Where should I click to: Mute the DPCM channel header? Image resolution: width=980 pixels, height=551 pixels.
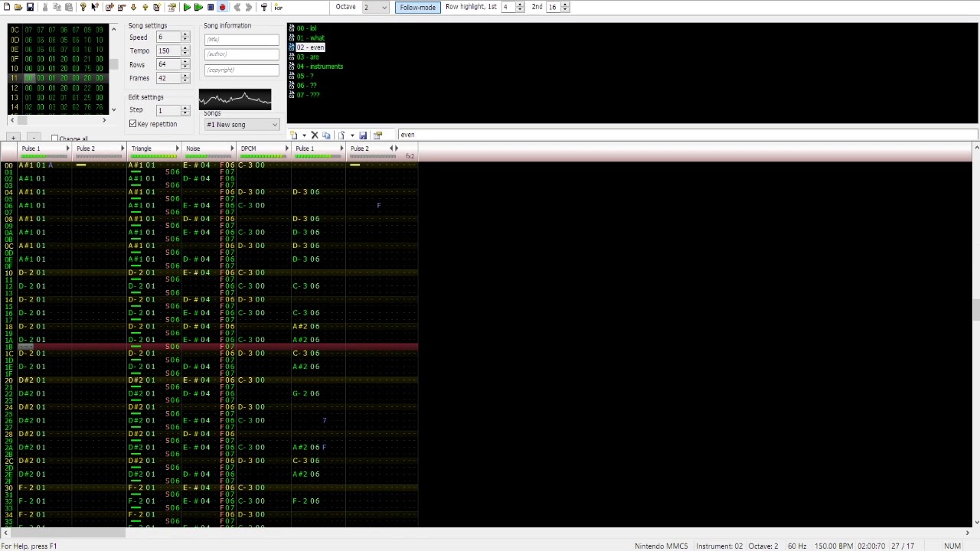248,148
